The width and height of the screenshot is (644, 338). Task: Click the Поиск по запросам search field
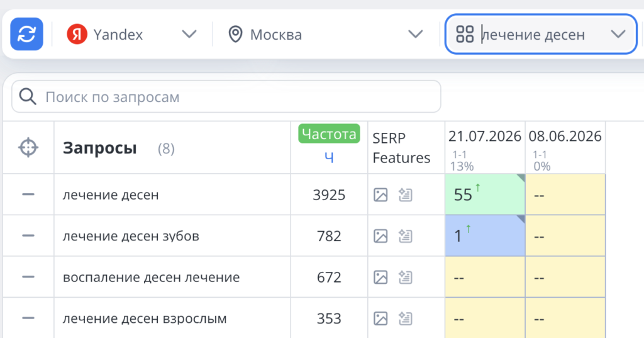click(226, 97)
